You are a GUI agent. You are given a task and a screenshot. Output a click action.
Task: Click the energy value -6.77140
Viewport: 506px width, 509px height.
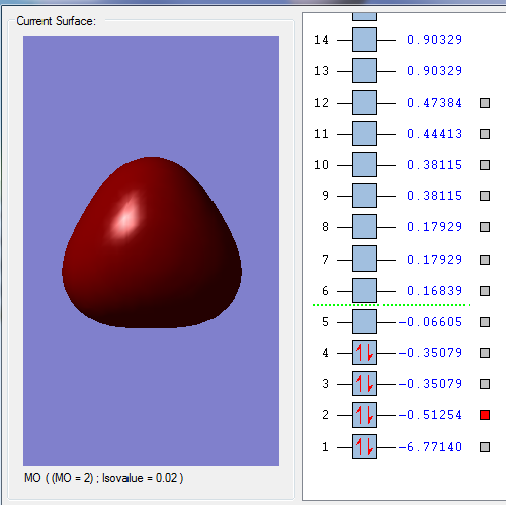(x=430, y=447)
